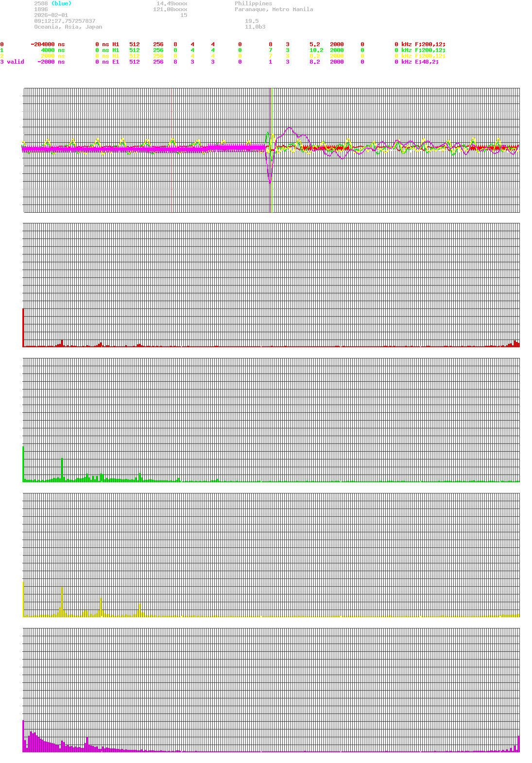Click the region text 'Oceania, Asia, Japan'
This screenshot has width=532, height=763.
click(x=68, y=27)
